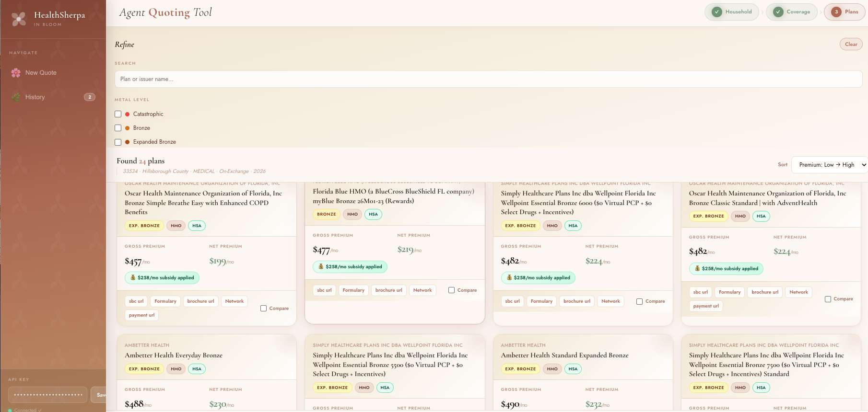
Task: Click HSA tag on Florida Blue plan
Action: (x=374, y=215)
